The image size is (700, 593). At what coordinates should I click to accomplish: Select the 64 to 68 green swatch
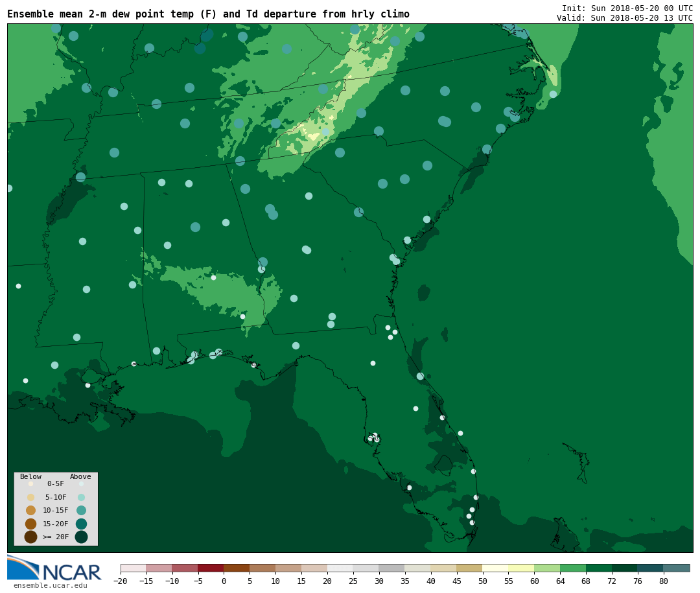(574, 568)
